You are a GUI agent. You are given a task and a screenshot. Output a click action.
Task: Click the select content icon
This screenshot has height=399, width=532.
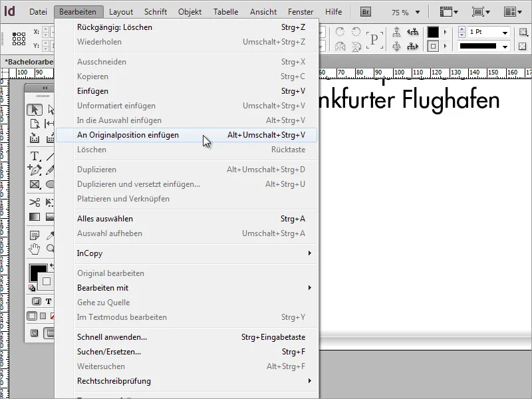[396, 46]
